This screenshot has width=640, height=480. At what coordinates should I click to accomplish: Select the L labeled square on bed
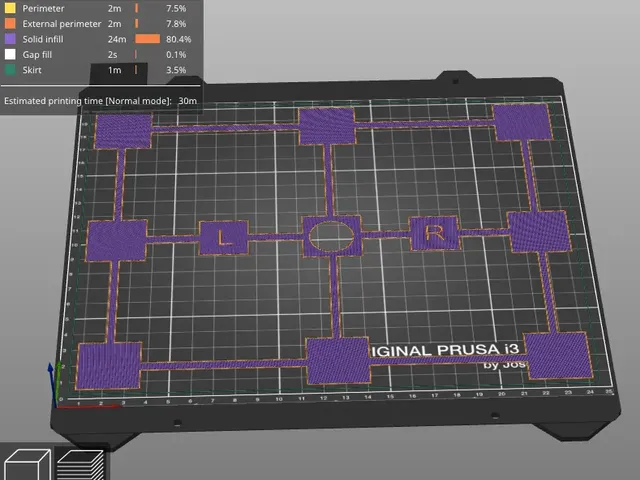click(x=224, y=238)
